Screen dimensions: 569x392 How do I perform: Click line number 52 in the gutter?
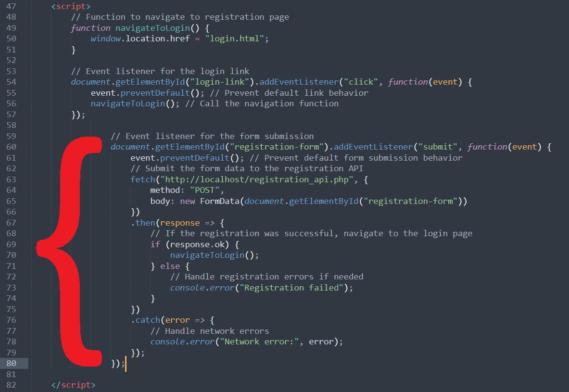pyautogui.click(x=11, y=60)
